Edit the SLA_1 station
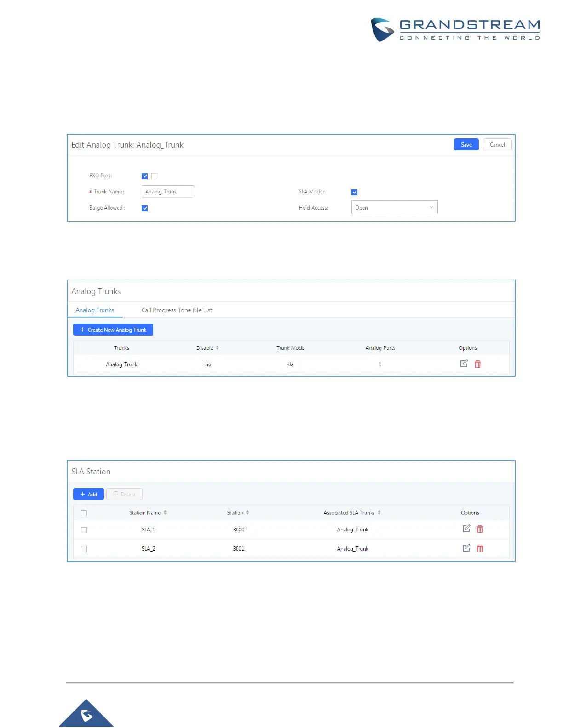Viewport: 563px width, 728px height. point(466,529)
